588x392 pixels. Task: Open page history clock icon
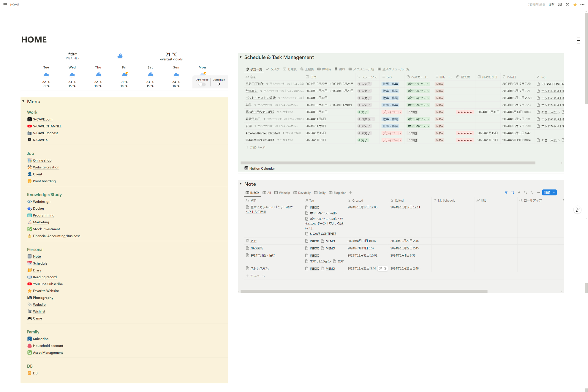pos(568,5)
